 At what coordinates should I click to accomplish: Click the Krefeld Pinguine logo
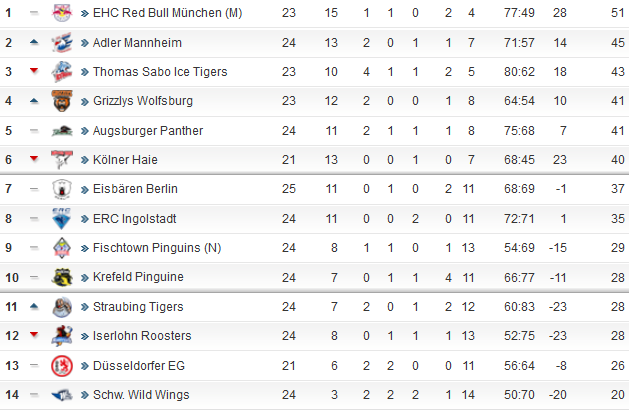click(62, 277)
